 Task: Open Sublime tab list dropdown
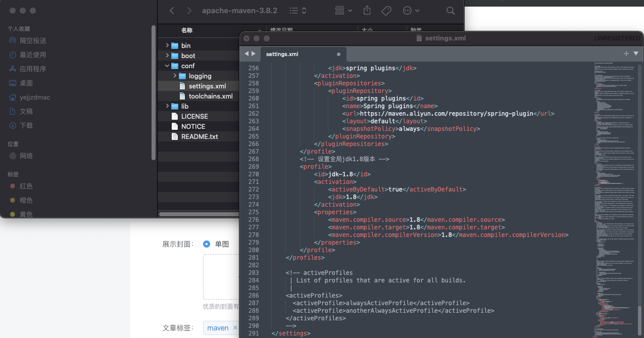coord(636,54)
